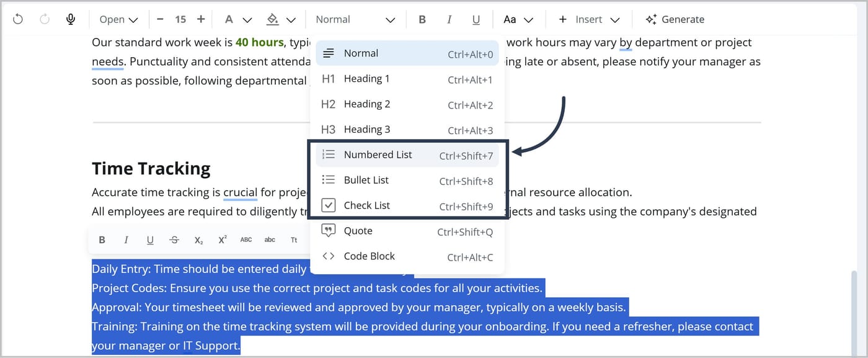Screen dimensions: 868x358
Task: Select Normal style from menu
Action: pyautogui.click(x=407, y=53)
